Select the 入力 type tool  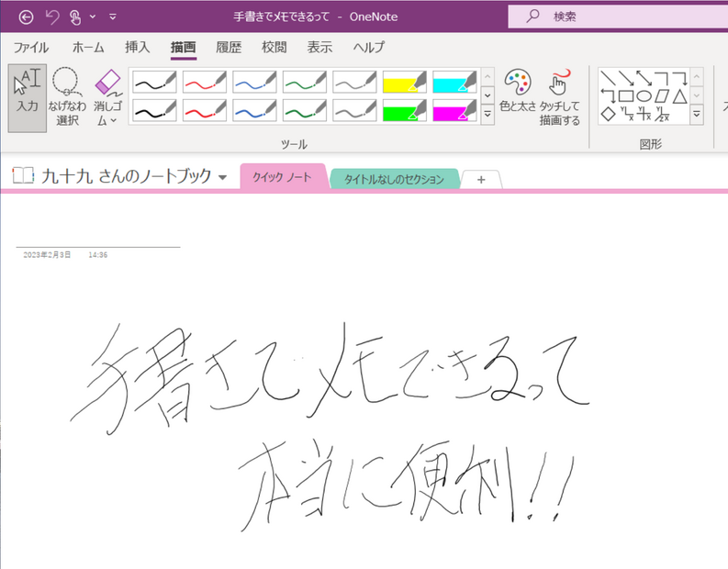point(28,98)
